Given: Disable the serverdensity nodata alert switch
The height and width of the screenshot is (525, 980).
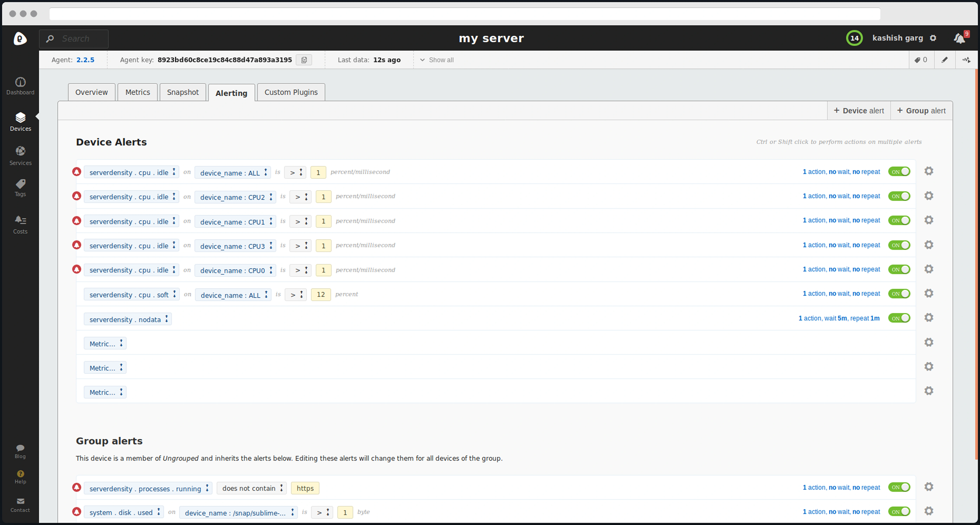Looking at the screenshot, I should [899, 318].
